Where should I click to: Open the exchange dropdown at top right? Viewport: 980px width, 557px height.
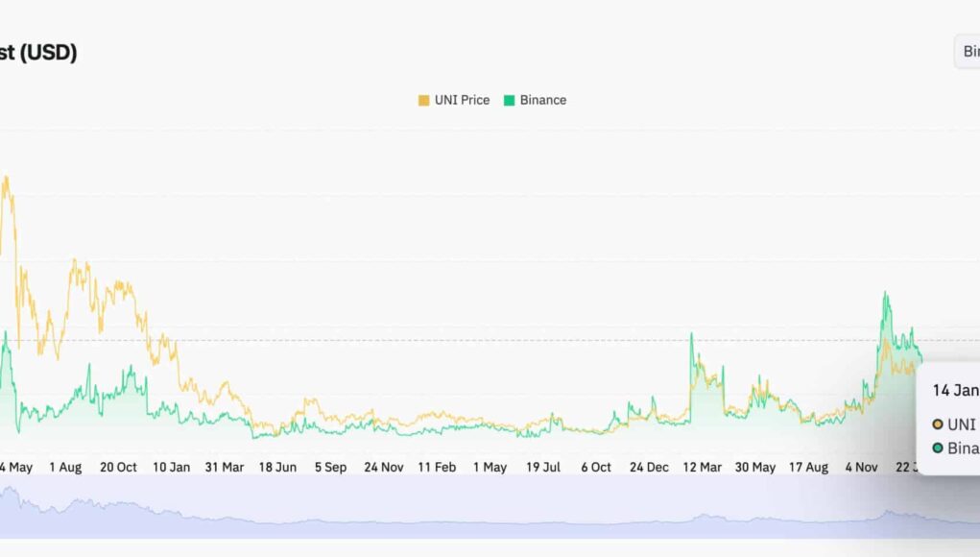(967, 52)
